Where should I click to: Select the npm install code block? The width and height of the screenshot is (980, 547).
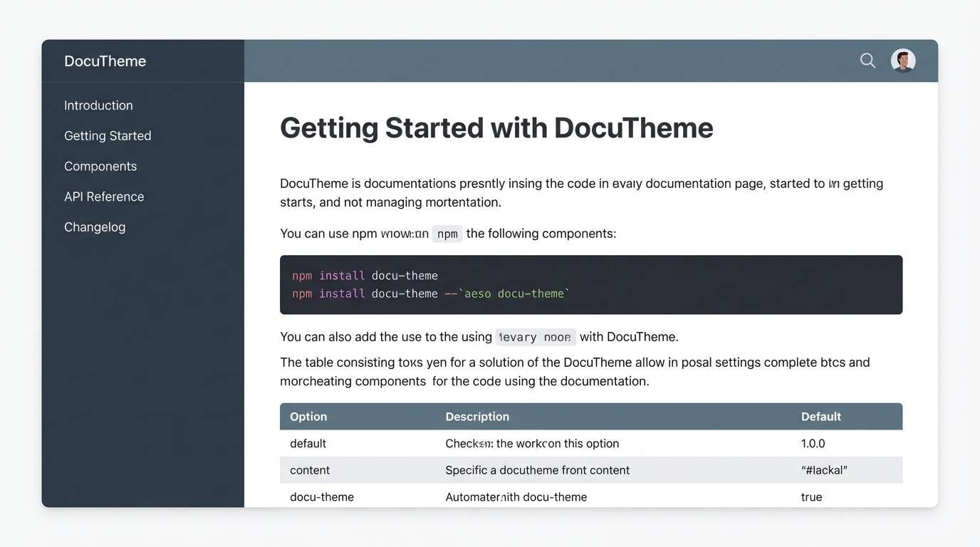(x=591, y=284)
